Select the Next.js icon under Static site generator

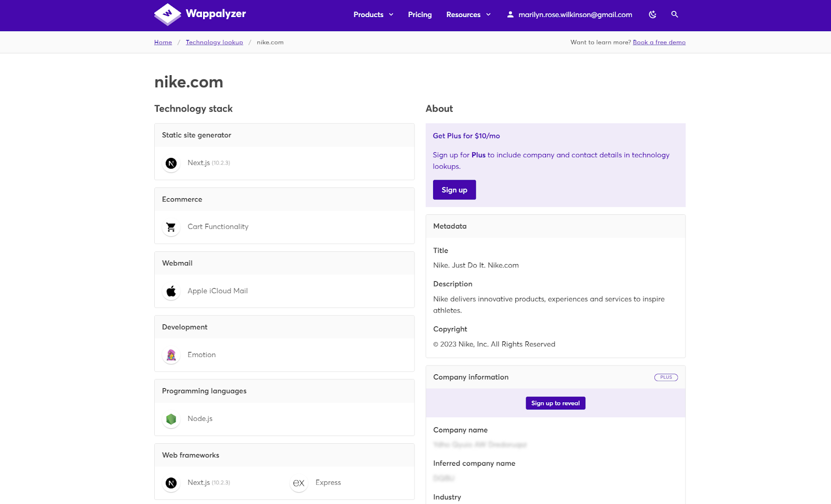click(171, 163)
